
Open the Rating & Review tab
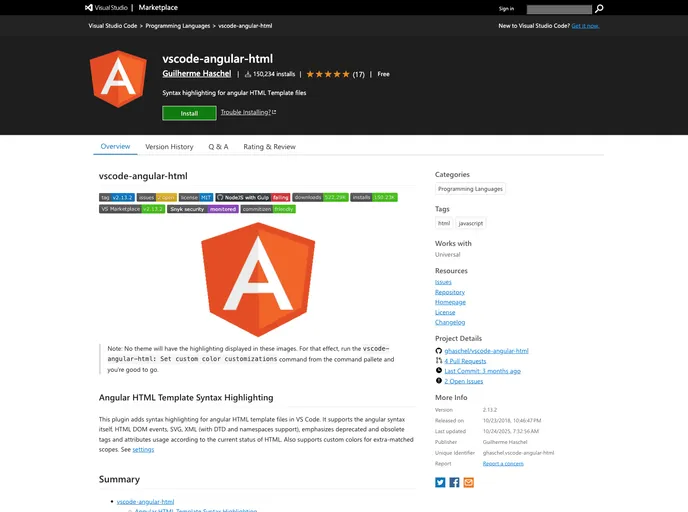269,147
